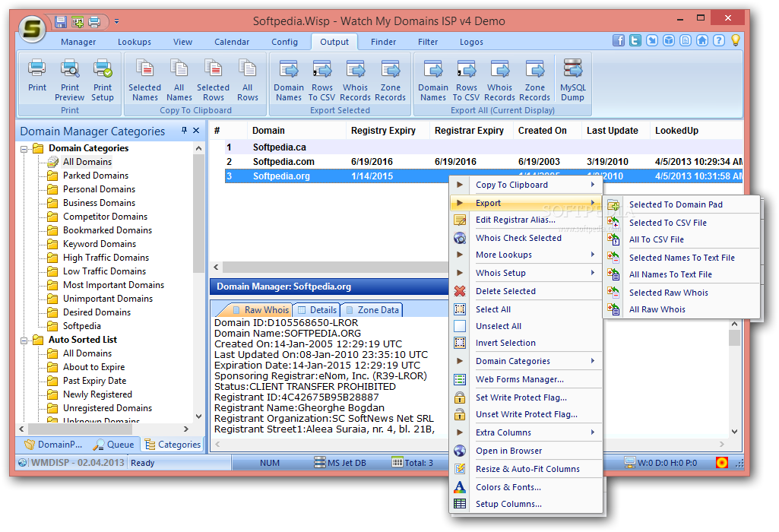The width and height of the screenshot is (779, 532).
Task: Pin the Domain Manager Categories panel
Action: point(185,130)
